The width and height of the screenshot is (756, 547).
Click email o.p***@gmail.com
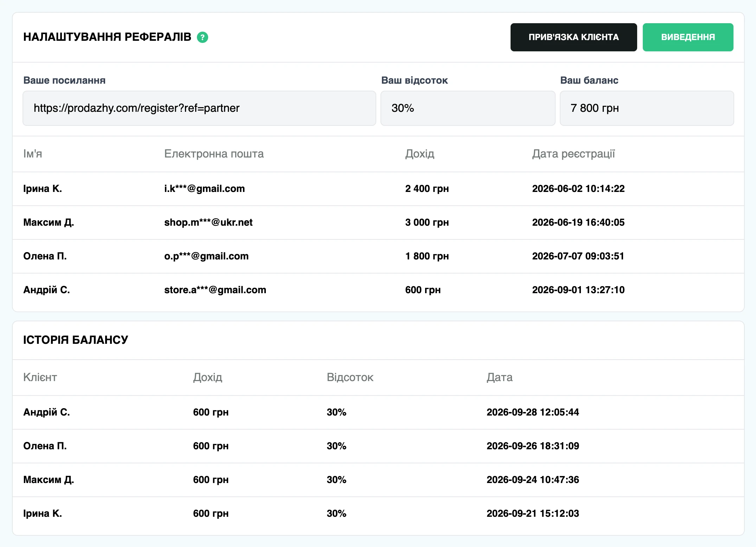206,256
